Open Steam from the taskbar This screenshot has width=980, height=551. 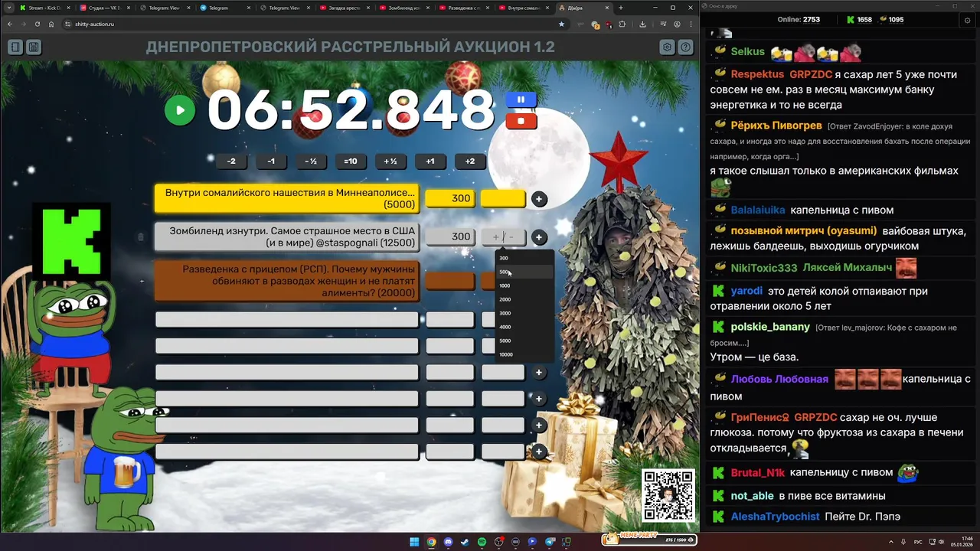click(465, 542)
